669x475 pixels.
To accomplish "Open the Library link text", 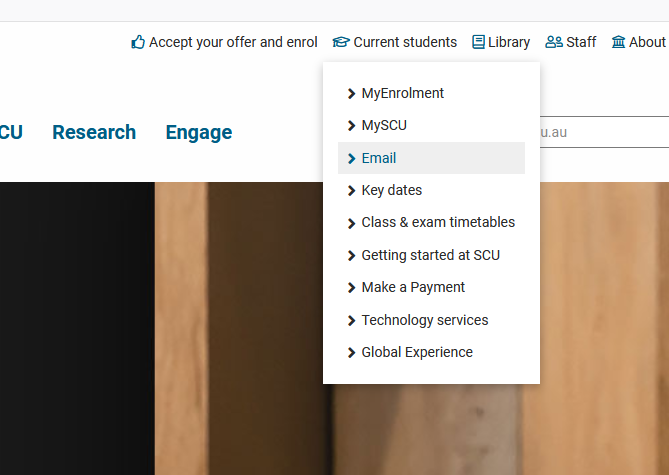I will click(509, 42).
